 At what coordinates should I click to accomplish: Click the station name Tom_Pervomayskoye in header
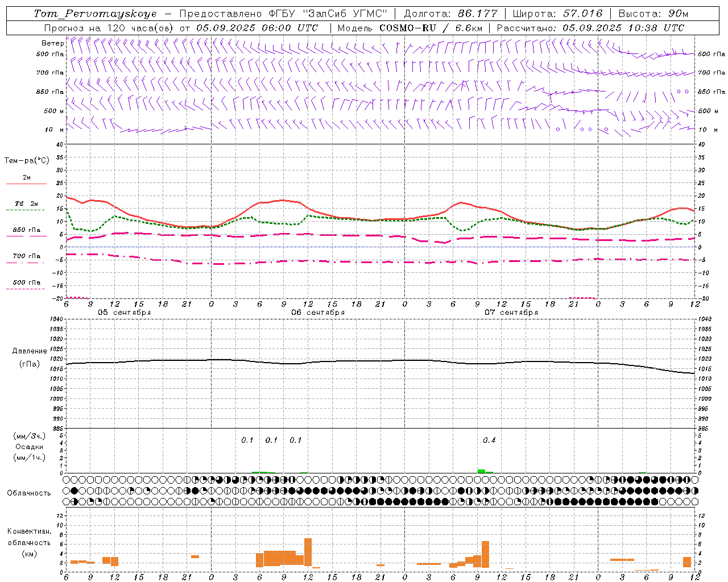(x=95, y=14)
